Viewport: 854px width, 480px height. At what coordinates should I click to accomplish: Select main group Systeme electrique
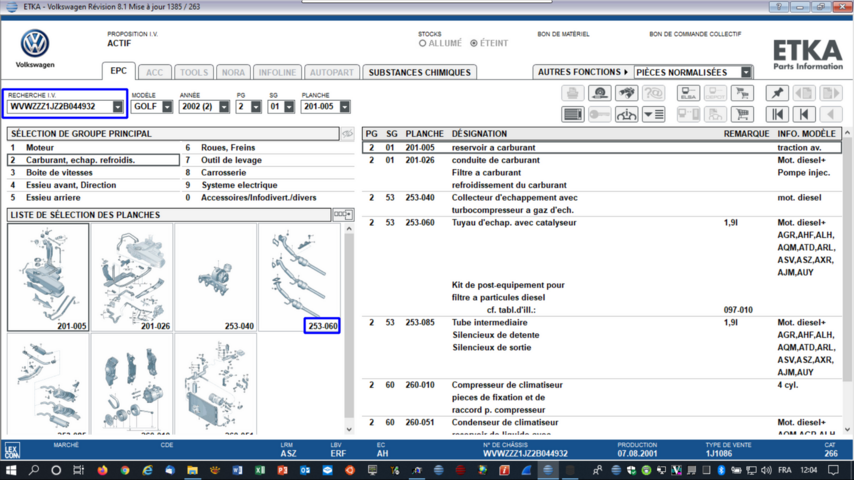tap(268, 185)
